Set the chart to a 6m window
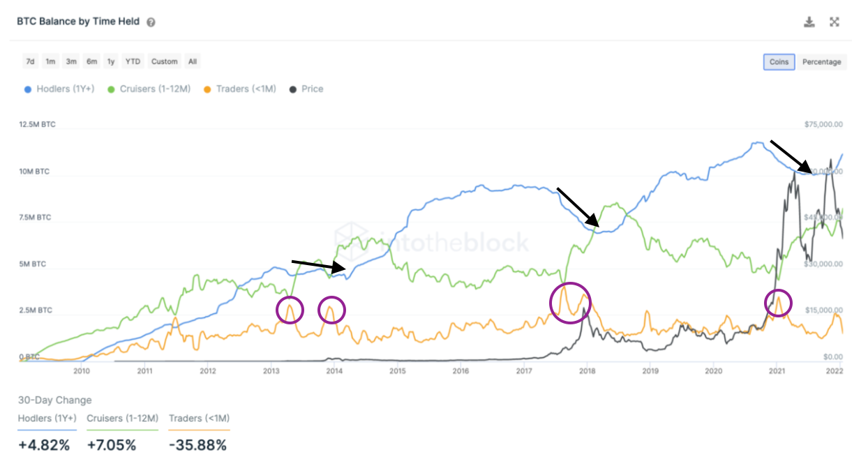 coord(91,61)
